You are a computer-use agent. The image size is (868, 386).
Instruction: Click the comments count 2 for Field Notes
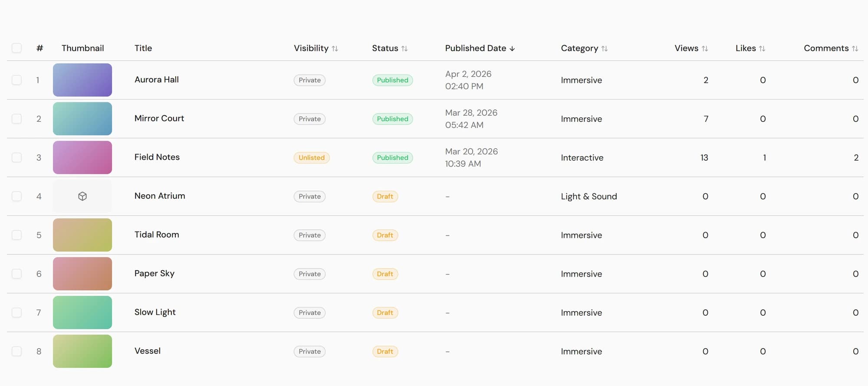(x=856, y=157)
